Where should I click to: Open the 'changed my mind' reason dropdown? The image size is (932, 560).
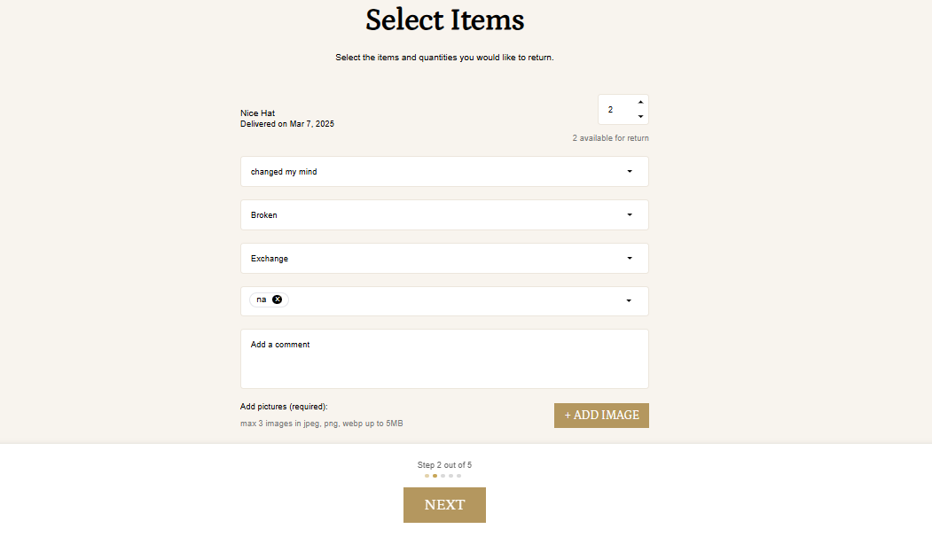pos(444,172)
